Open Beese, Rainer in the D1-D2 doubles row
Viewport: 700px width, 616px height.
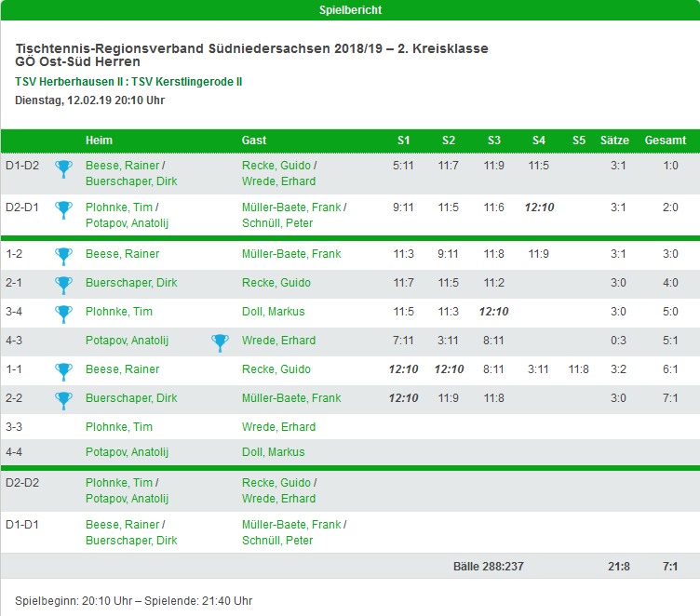[x=122, y=166]
